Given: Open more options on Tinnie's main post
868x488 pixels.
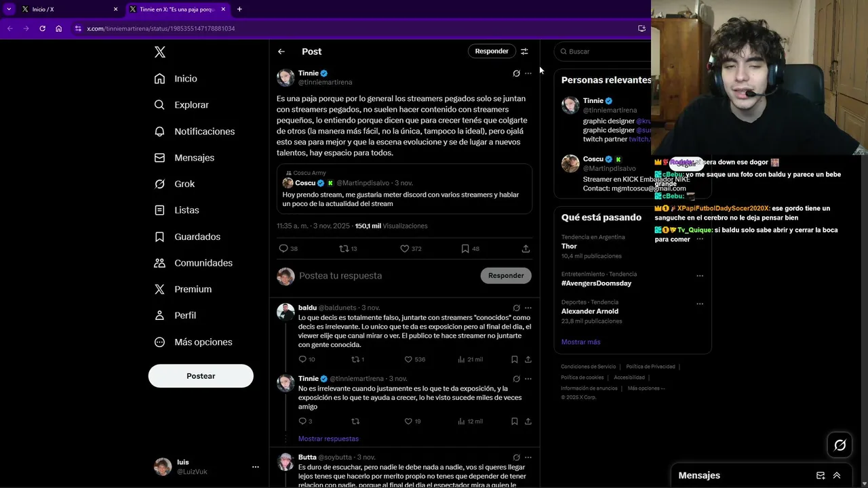Looking at the screenshot, I should 528,73.
